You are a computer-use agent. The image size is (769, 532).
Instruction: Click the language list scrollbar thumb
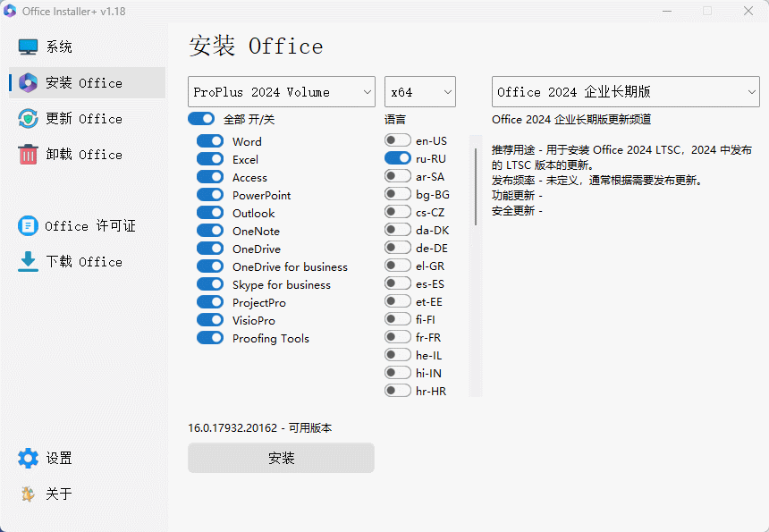(476, 186)
